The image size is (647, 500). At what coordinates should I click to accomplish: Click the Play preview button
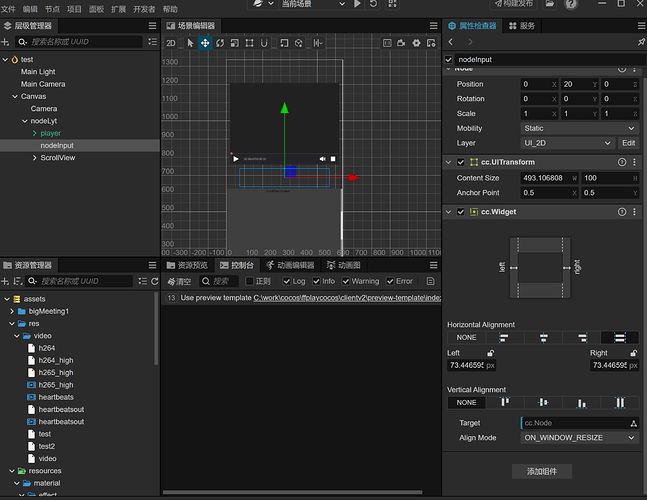pos(359,5)
